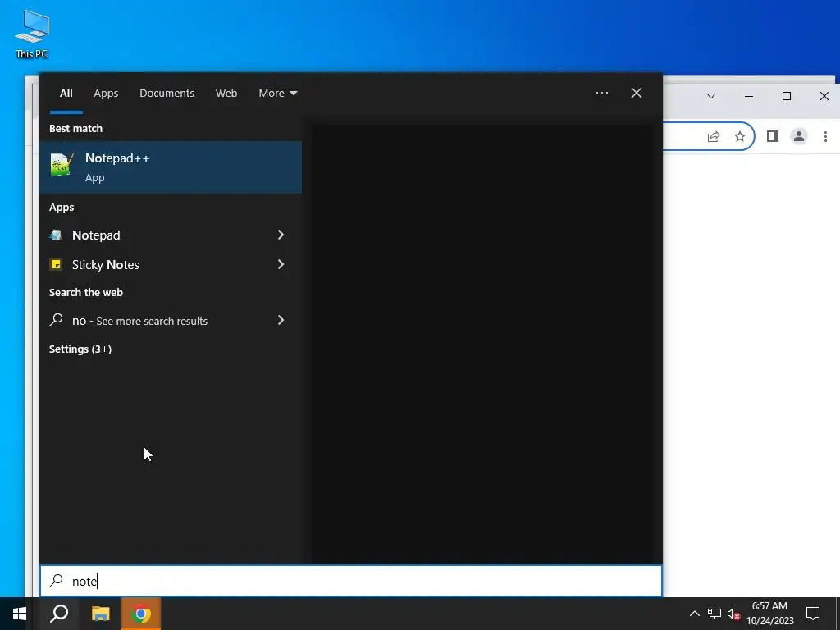Switch to Chrome from the taskbar
840x630 pixels.
pyautogui.click(x=141, y=614)
